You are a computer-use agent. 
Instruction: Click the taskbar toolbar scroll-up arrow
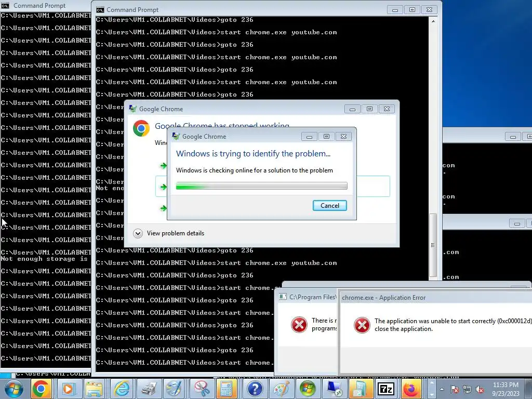coord(432,383)
